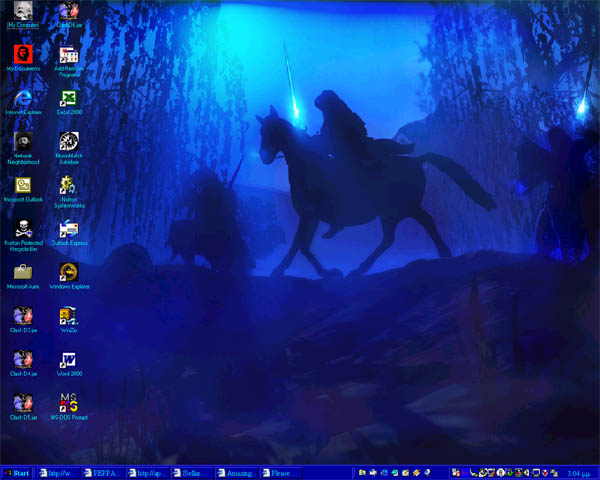Switch to the 'Please...' taskbar window
The width and height of the screenshot is (600, 480).
click(x=281, y=473)
